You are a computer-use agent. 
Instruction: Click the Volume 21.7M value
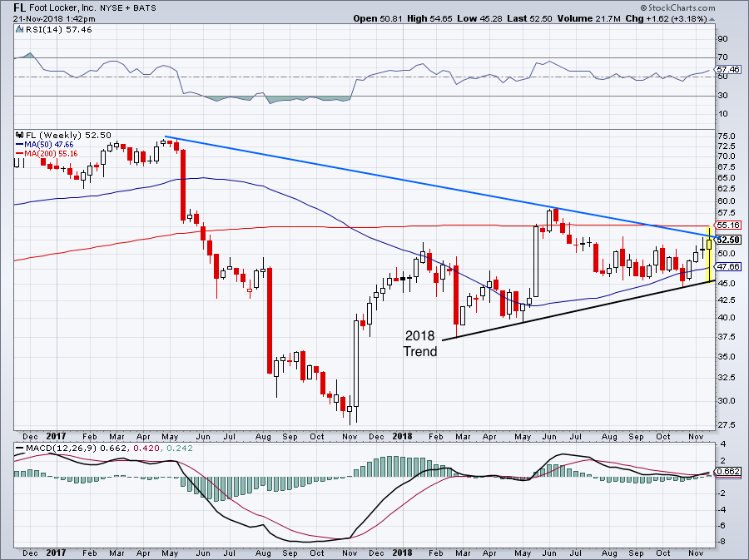(x=588, y=19)
